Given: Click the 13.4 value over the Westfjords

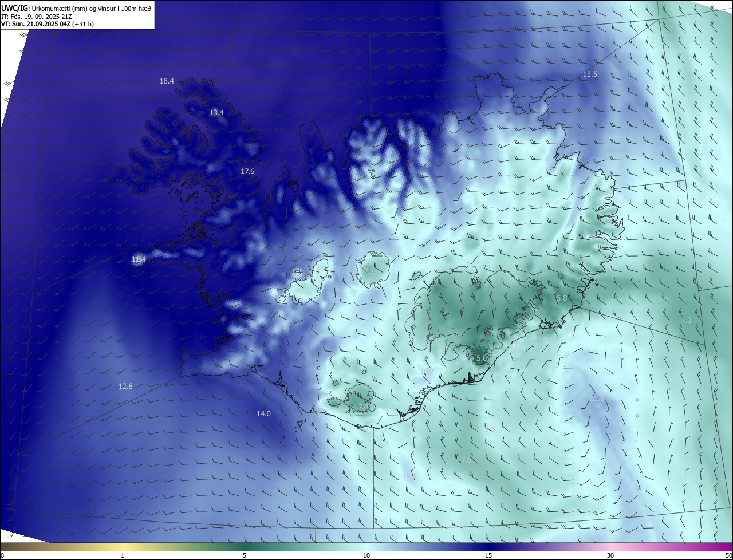Looking at the screenshot, I should (x=216, y=113).
